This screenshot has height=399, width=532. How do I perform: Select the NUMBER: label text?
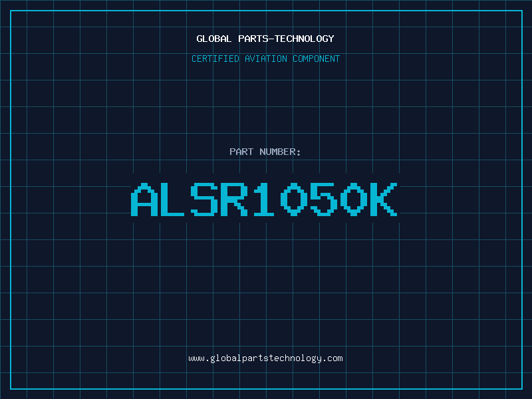click(280, 152)
